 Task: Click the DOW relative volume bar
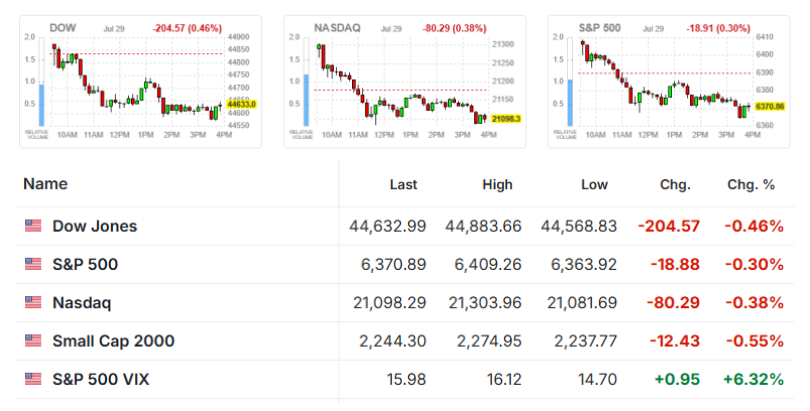(x=41, y=105)
